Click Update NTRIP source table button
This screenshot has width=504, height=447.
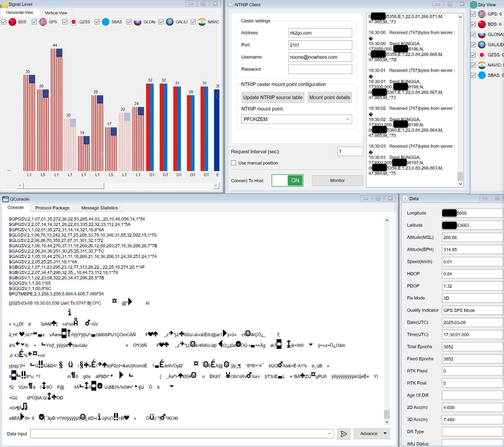[x=272, y=97]
